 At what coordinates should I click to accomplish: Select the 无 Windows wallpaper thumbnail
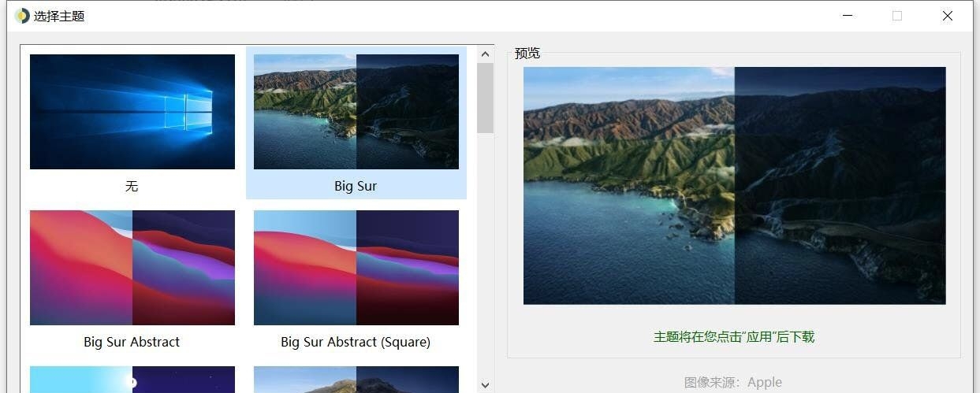(x=132, y=112)
